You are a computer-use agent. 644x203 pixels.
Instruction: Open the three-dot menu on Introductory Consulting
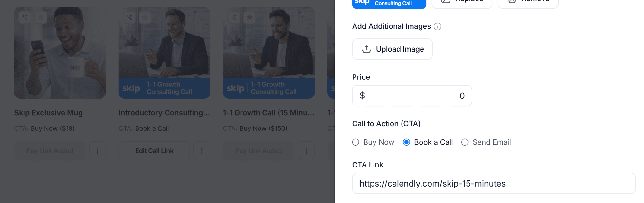click(x=202, y=151)
